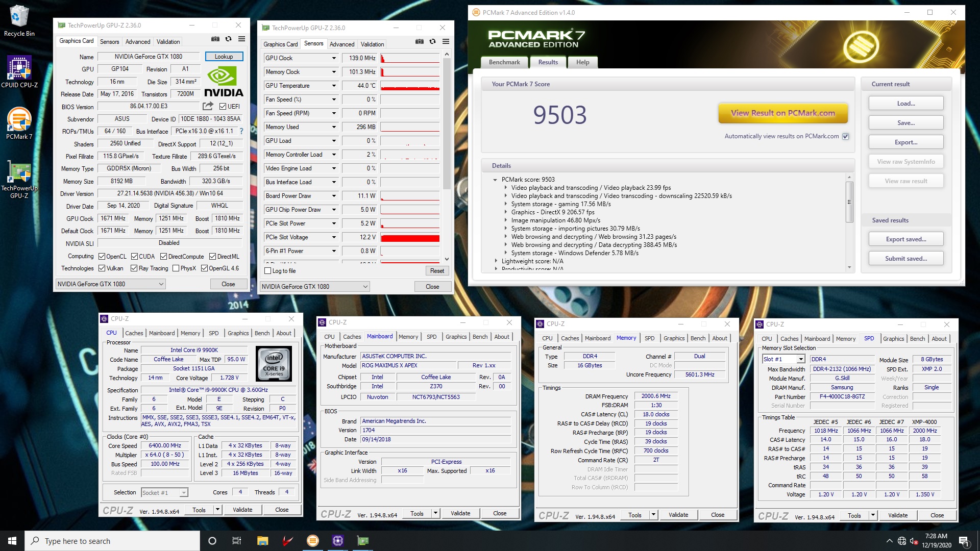
Task: Open the PCMark Help tab
Action: click(x=582, y=62)
